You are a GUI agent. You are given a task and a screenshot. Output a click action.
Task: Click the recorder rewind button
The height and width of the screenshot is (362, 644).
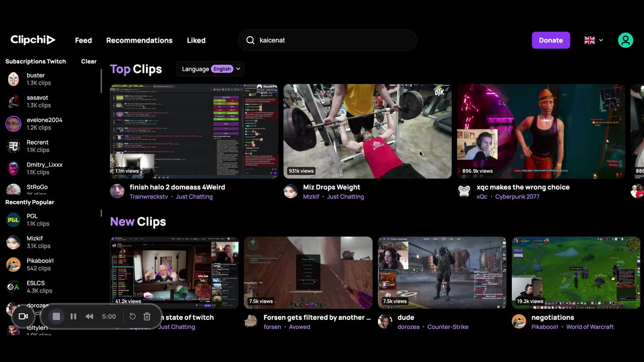point(90,316)
